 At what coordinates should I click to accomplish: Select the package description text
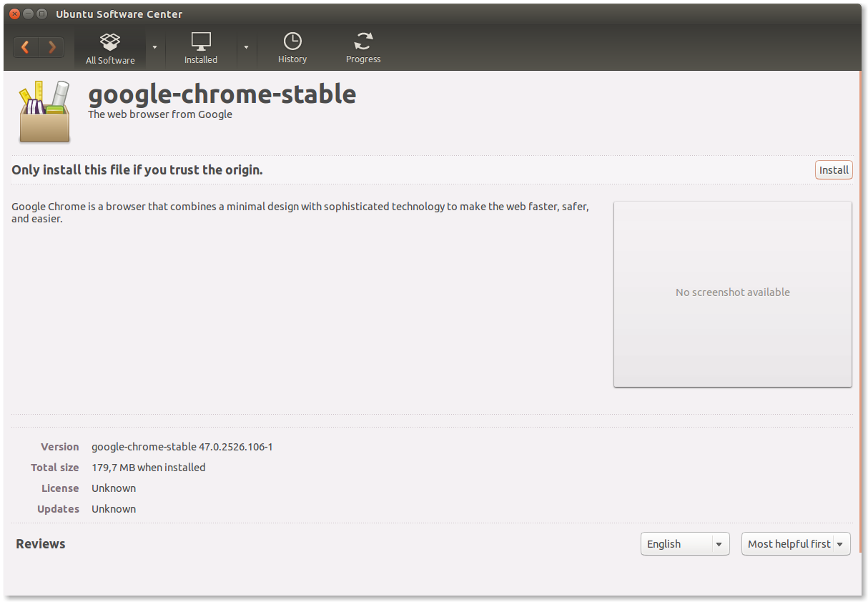point(299,212)
